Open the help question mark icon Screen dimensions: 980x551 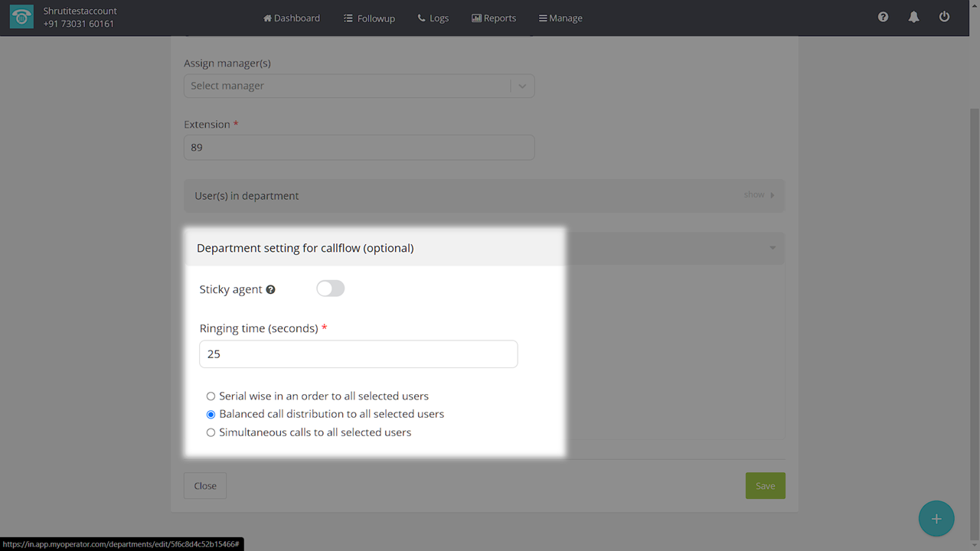pos(883,17)
